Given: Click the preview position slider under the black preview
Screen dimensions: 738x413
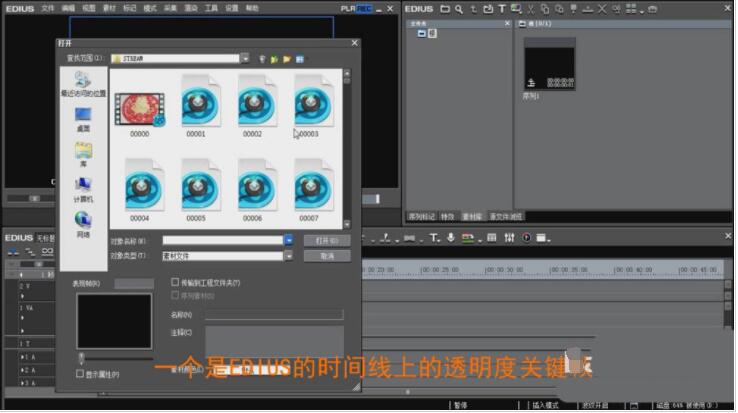Looking at the screenshot, I should coord(81,358).
